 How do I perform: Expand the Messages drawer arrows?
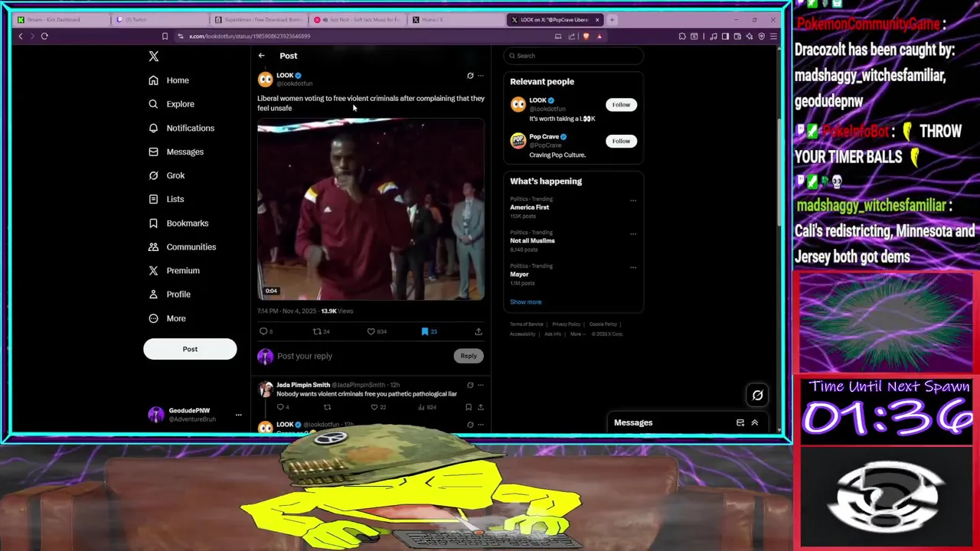[x=754, y=422]
